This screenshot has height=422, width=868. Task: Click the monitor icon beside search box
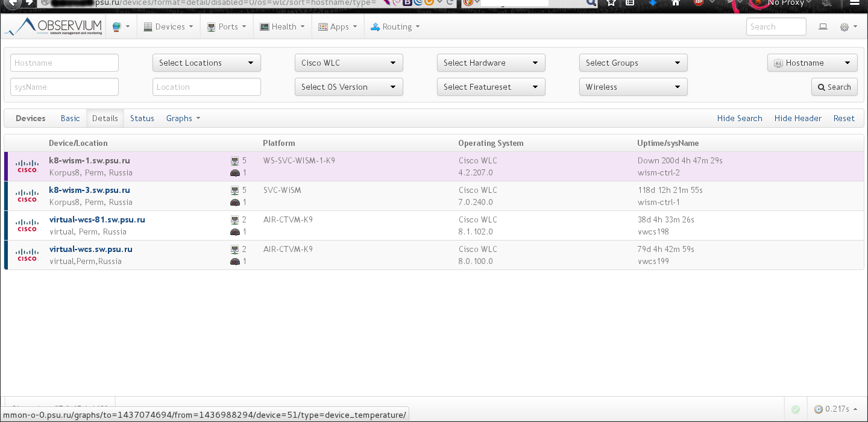click(x=823, y=27)
